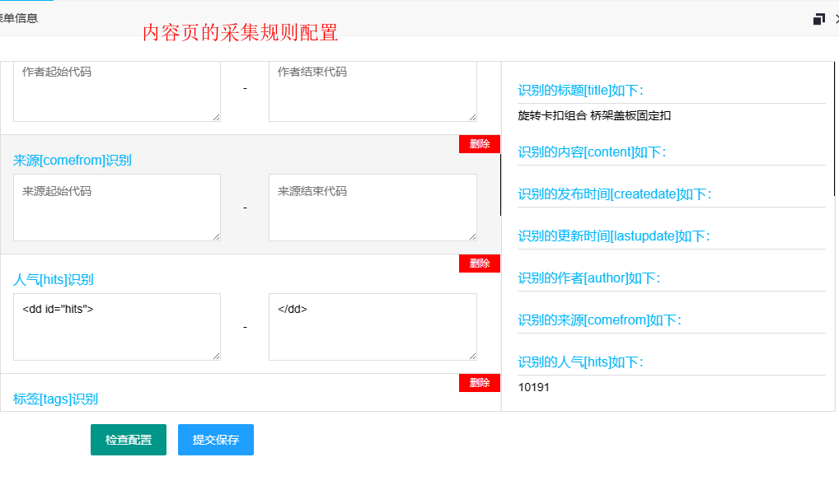Click inside the 作者起始代码 input

[116, 91]
